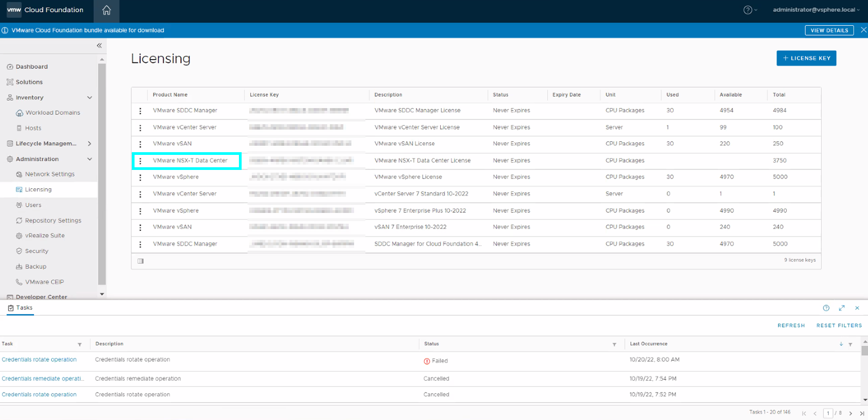Open the Task column filter
This screenshot has width=868, height=420.
point(80,344)
